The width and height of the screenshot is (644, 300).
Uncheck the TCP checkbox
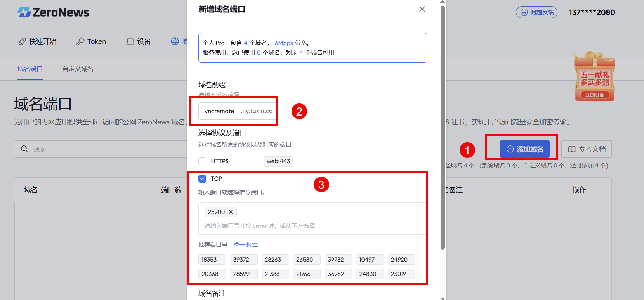pyautogui.click(x=202, y=179)
